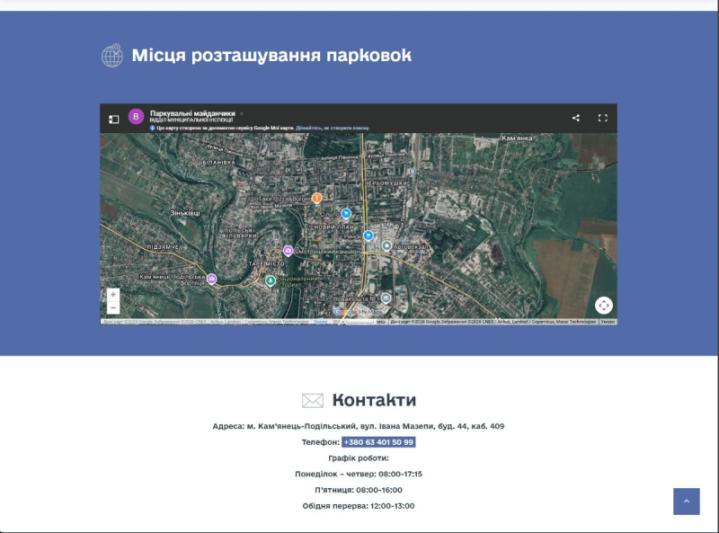This screenshot has width=719, height=533.
Task: Click the Обідня перерва: 12:00-13:00 line
Action: click(x=359, y=506)
